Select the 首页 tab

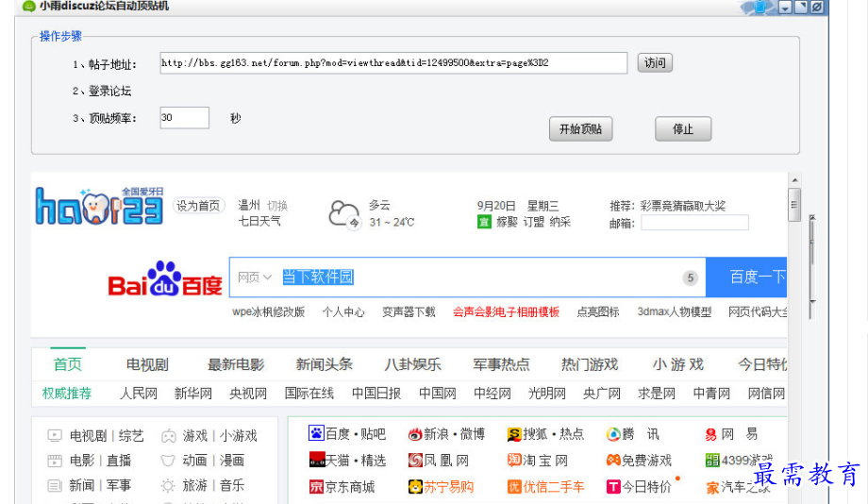pyautogui.click(x=68, y=364)
